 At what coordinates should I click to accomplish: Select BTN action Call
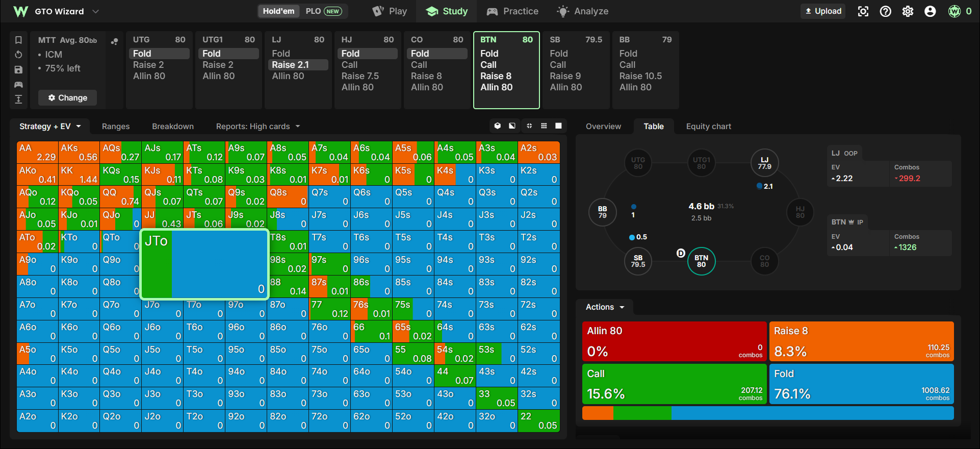488,65
